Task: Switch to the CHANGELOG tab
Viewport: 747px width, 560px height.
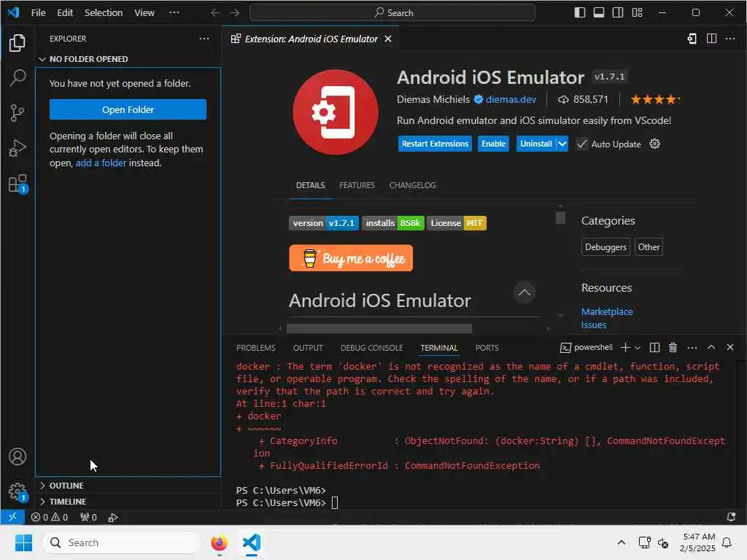Action: point(413,185)
